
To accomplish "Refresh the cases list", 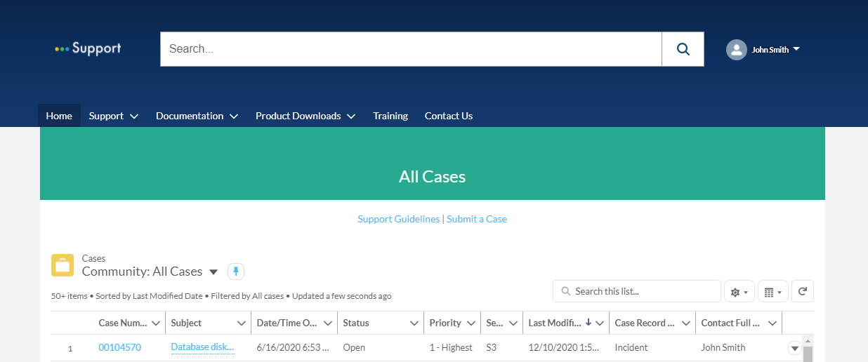I will (x=803, y=291).
